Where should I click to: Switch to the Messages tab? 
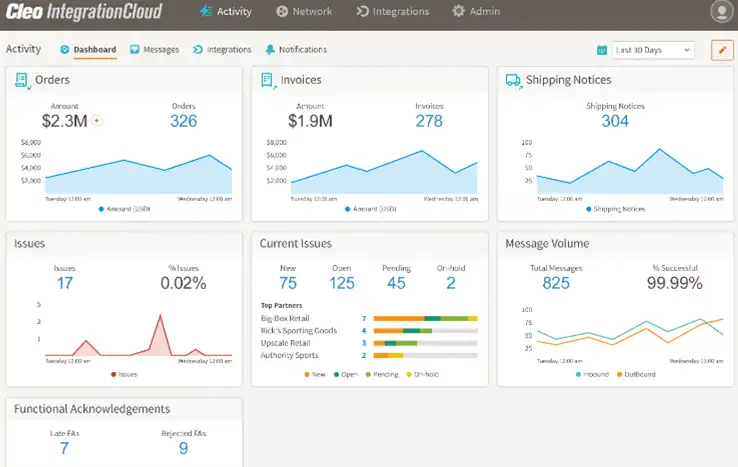[154, 49]
